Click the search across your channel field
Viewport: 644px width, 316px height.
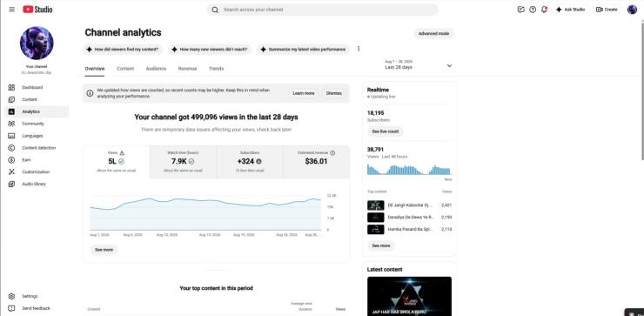click(322, 10)
